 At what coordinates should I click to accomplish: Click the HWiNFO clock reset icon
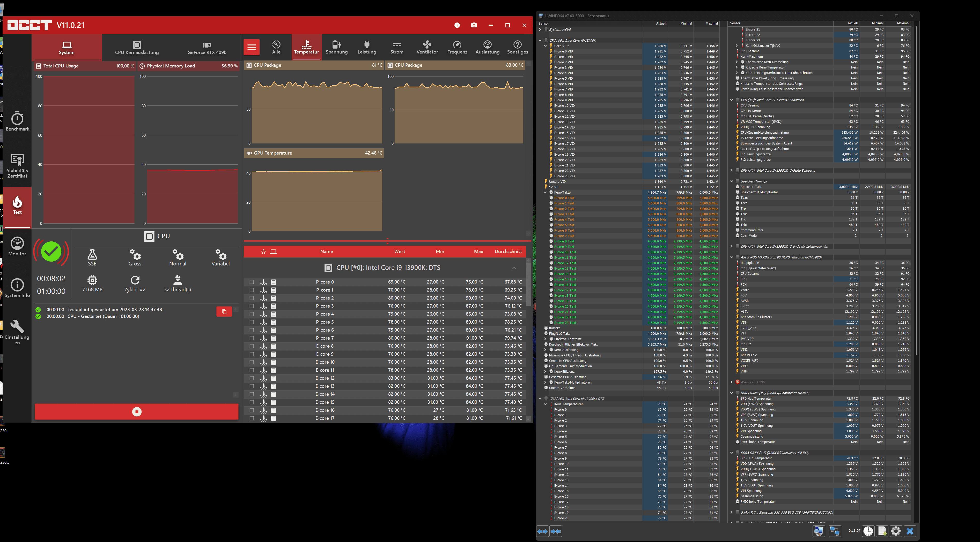[868, 531]
